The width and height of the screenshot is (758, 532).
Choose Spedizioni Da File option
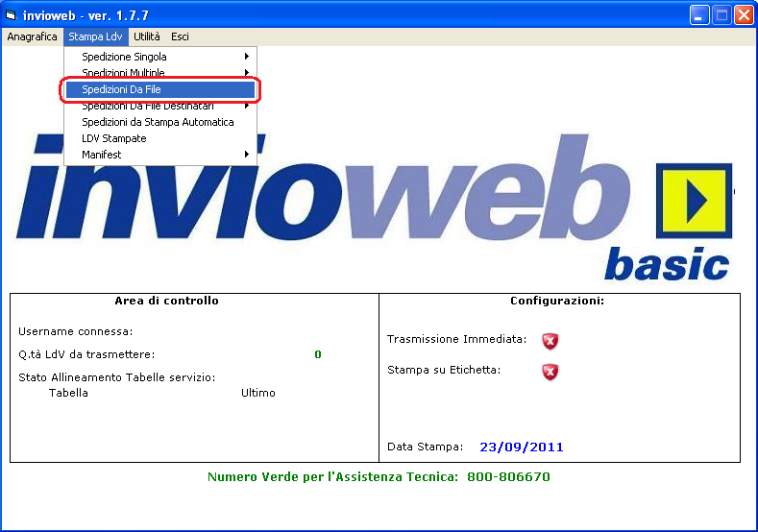pyautogui.click(x=160, y=89)
